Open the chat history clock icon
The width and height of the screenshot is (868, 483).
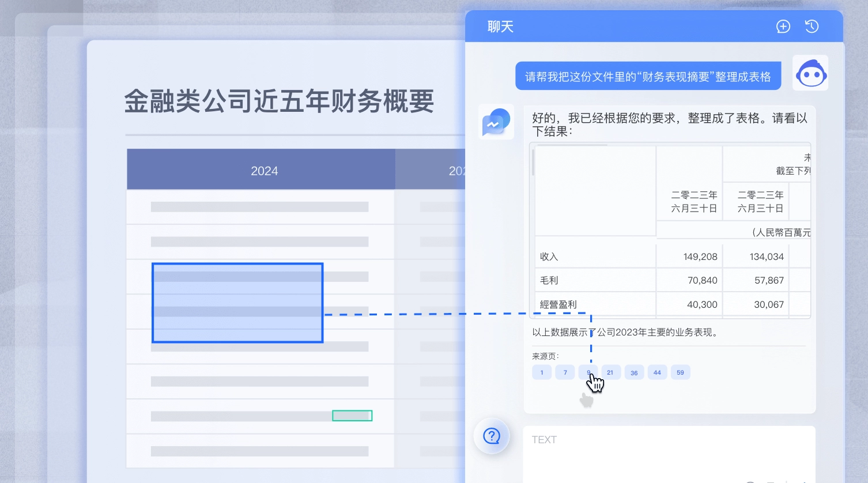(x=812, y=27)
